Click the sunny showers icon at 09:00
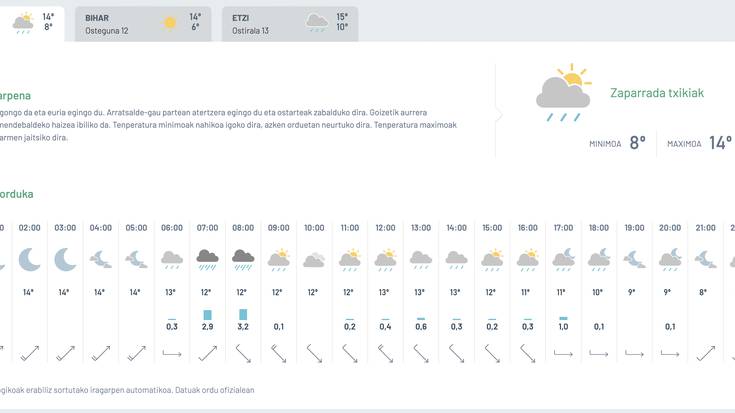This screenshot has height=413, width=735. 279,260
